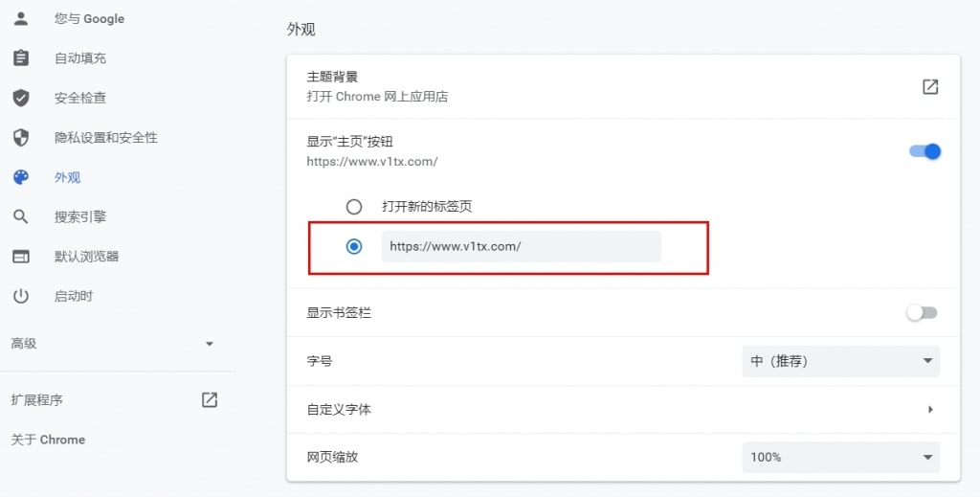Click the homepage URL input field

point(521,246)
